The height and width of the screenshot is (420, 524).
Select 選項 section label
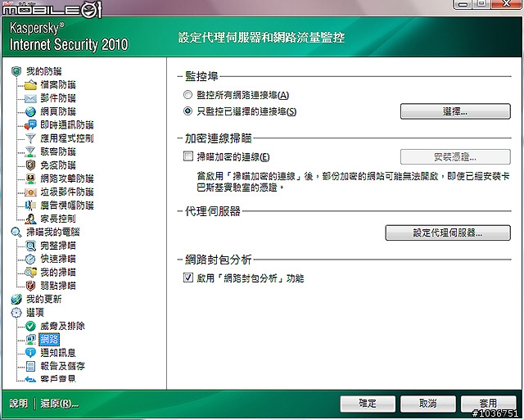[35, 313]
